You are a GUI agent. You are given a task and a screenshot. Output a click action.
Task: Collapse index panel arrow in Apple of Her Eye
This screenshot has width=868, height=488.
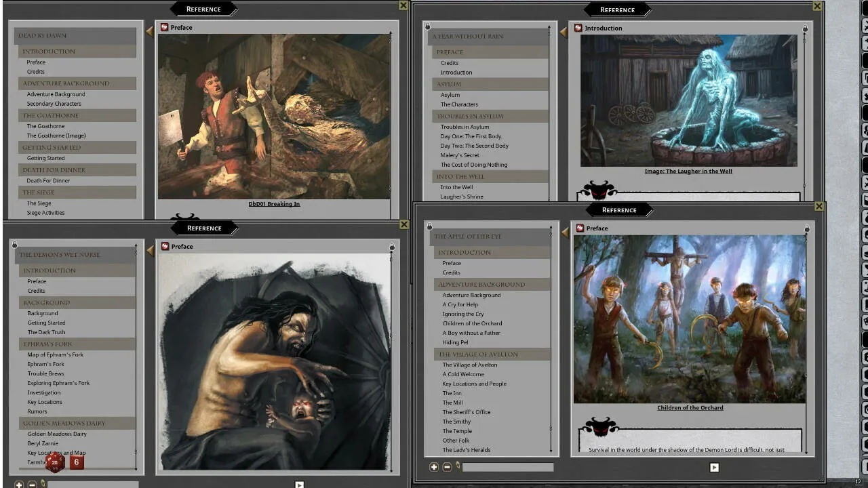pos(566,232)
